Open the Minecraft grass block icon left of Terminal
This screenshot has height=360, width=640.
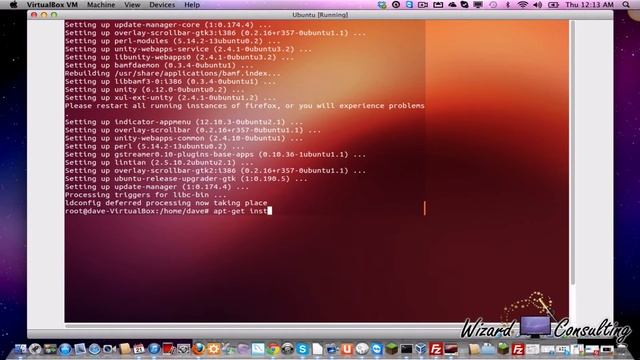tap(391, 348)
